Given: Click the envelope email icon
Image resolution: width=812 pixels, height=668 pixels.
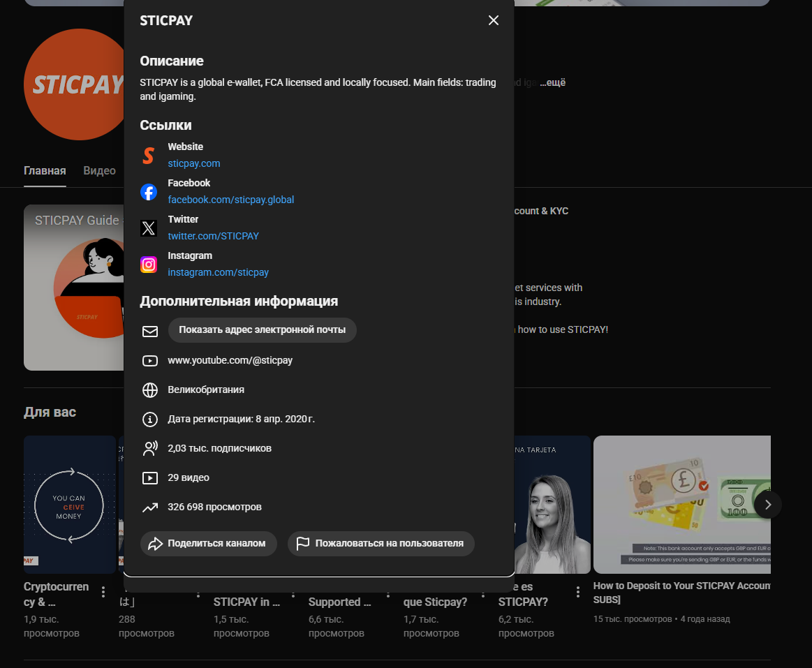Looking at the screenshot, I should coord(150,332).
